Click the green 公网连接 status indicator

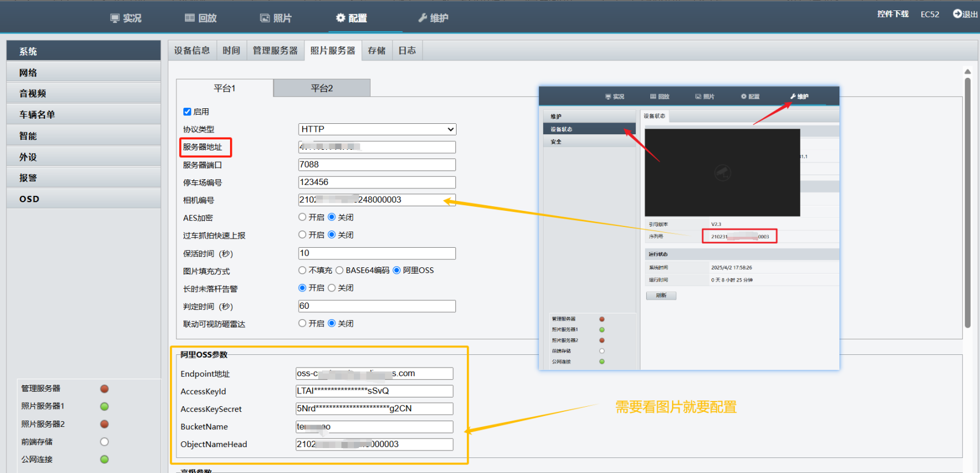click(104, 460)
